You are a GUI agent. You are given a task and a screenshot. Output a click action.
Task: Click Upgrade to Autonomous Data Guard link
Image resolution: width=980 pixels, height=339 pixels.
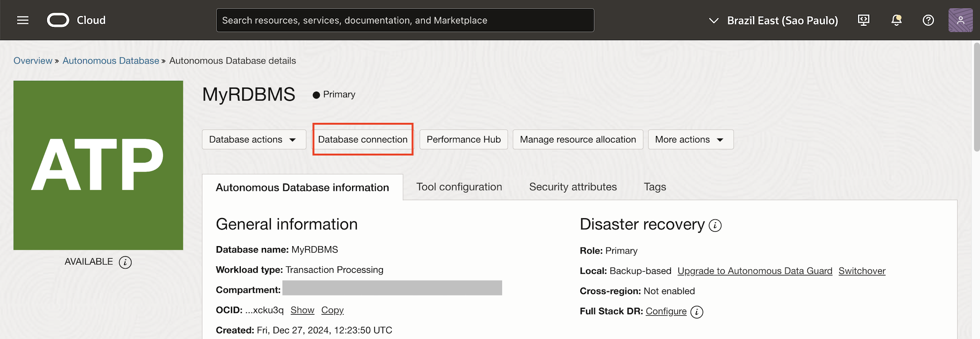755,271
